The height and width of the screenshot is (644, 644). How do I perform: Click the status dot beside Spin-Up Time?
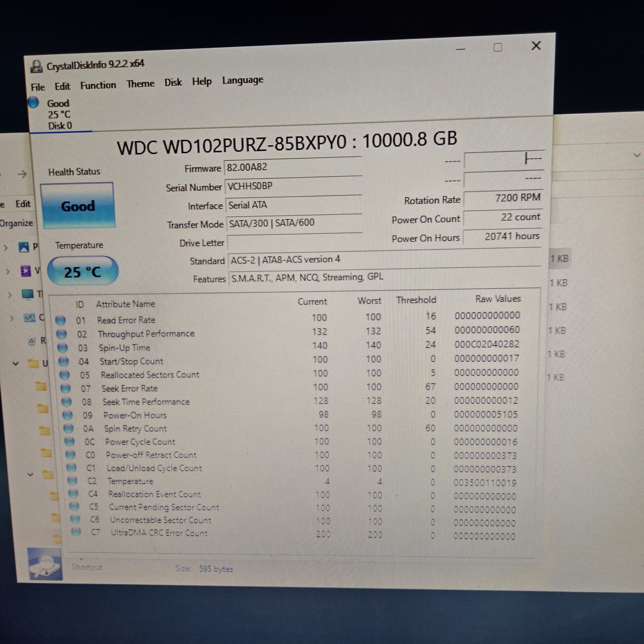pos(62,348)
